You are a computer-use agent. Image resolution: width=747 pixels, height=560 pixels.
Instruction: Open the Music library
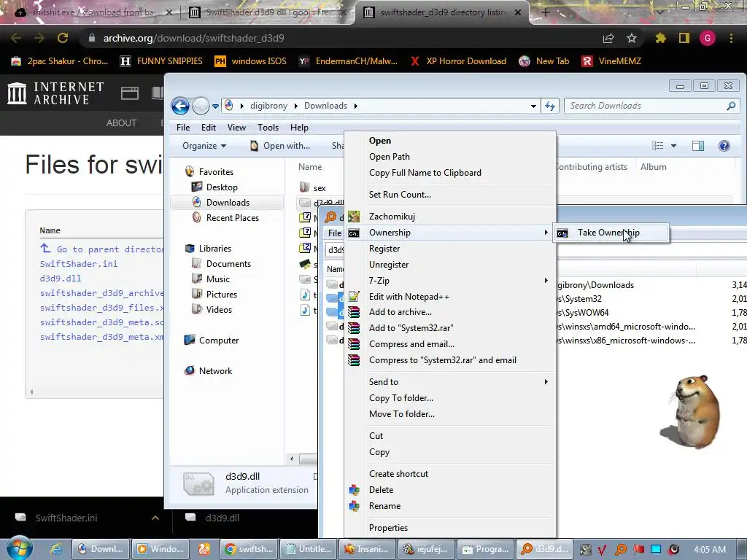(217, 279)
